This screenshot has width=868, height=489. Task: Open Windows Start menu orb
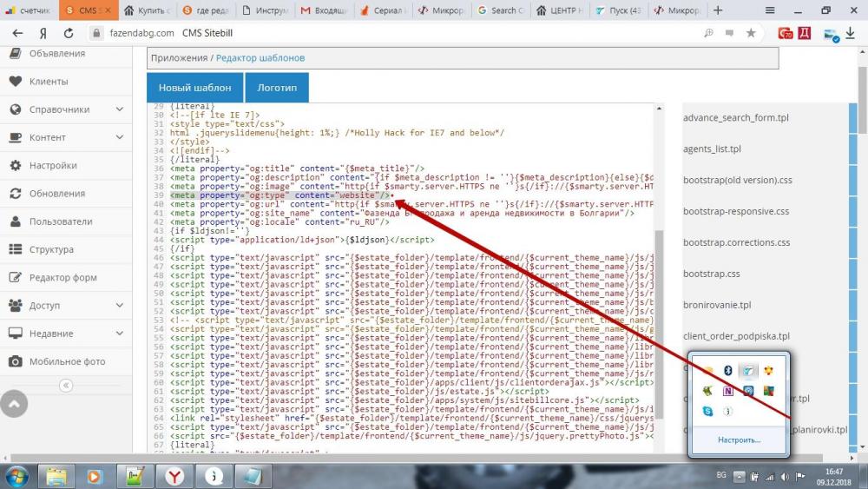point(16,476)
